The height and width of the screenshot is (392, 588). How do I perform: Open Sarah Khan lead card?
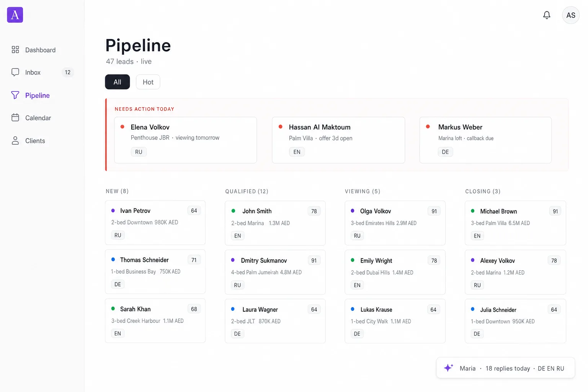tap(155, 321)
